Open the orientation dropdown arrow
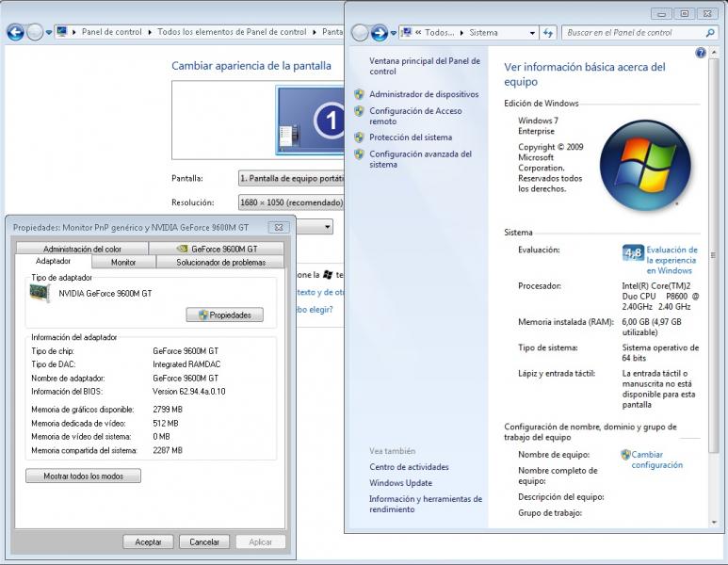This screenshot has height=565, width=728. (x=328, y=227)
